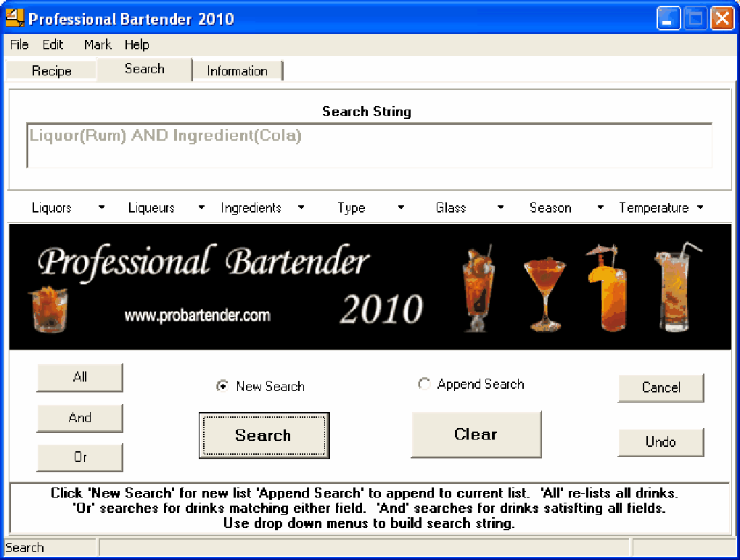Open the Mark menu
Screen dimensions: 740x560
98,45
